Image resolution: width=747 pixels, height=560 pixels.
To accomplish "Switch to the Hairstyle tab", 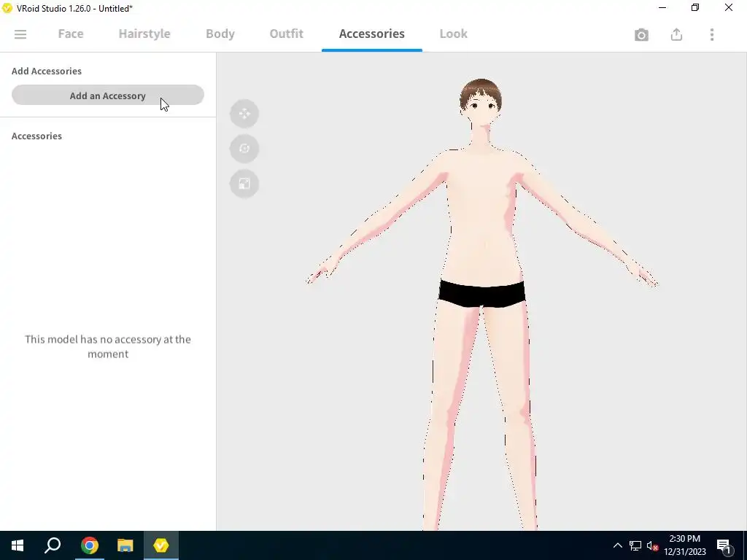I will [144, 34].
